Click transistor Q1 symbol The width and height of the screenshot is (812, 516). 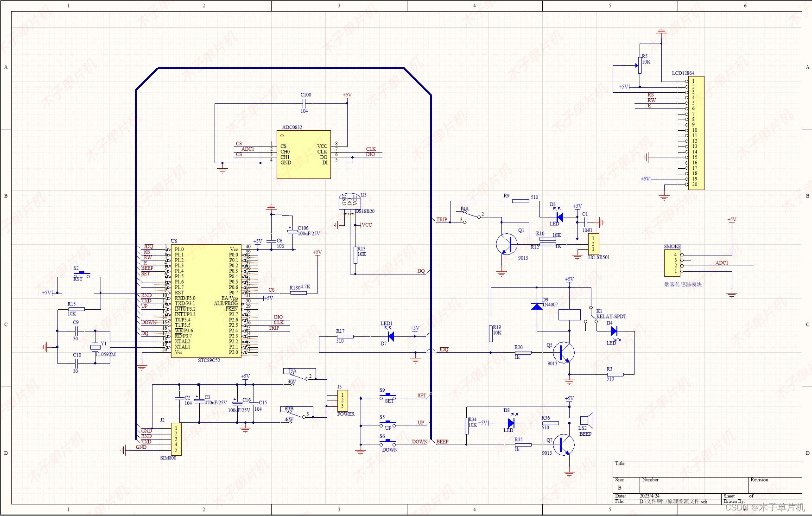[507, 244]
